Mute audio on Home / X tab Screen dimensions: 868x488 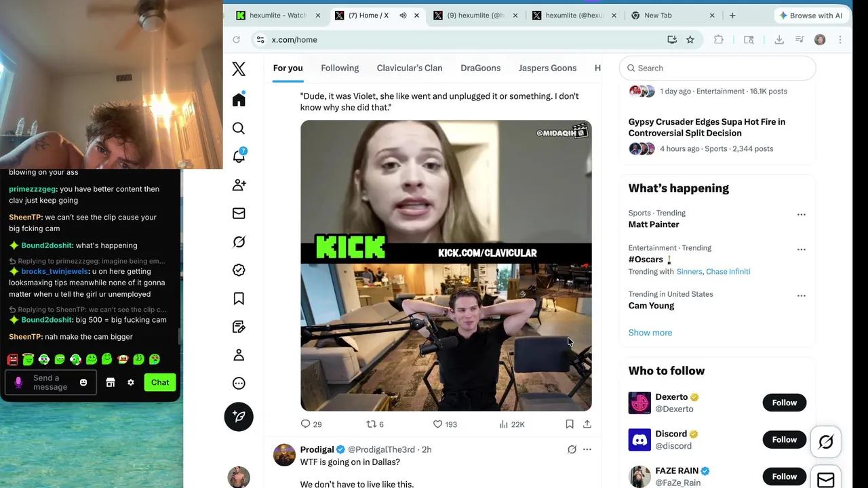pos(403,15)
